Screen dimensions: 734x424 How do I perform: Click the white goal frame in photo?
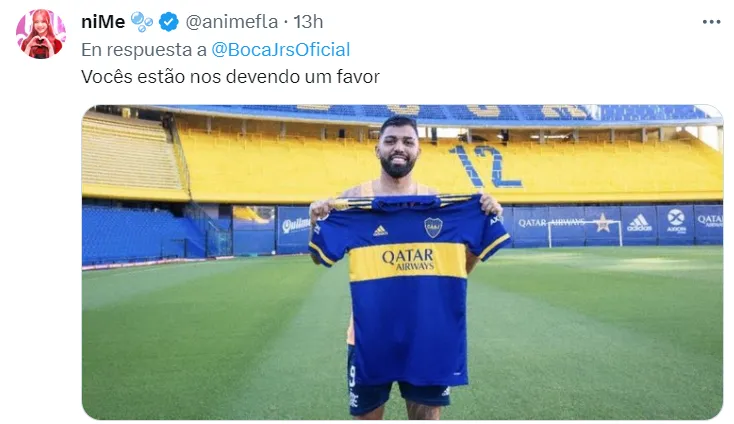[x=585, y=233]
